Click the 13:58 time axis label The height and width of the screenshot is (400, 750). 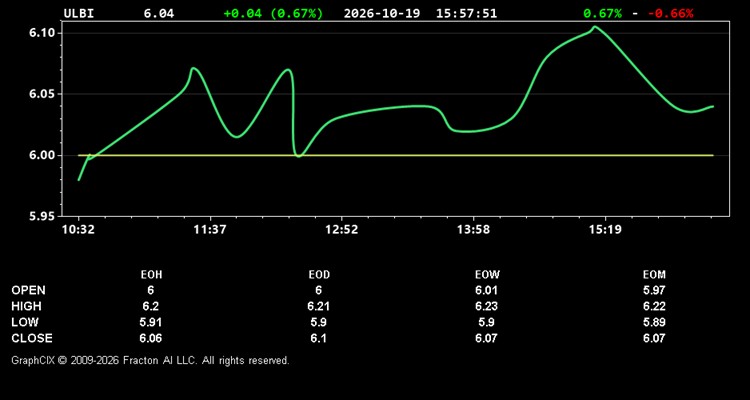coord(474,230)
